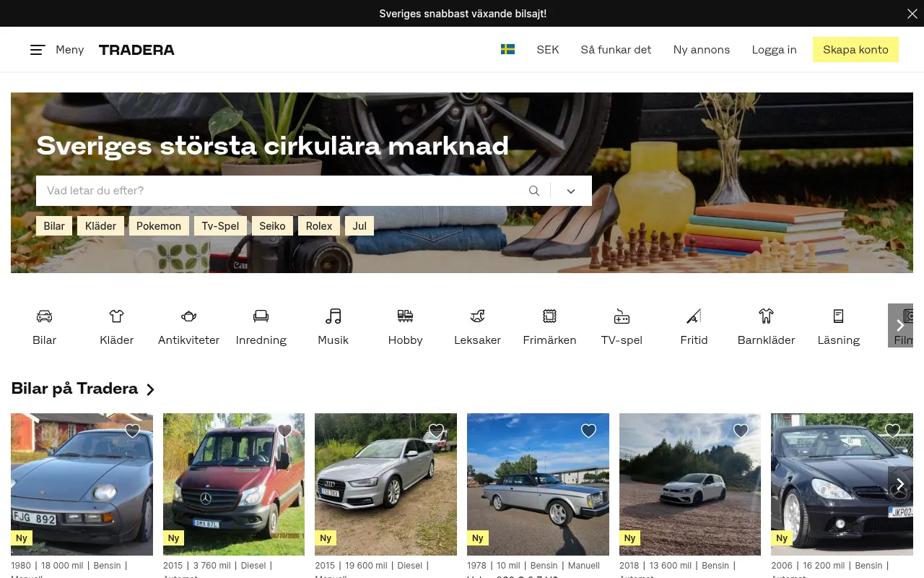
Task: Favorite the white Volkswagen listing heart
Action: coord(741,431)
